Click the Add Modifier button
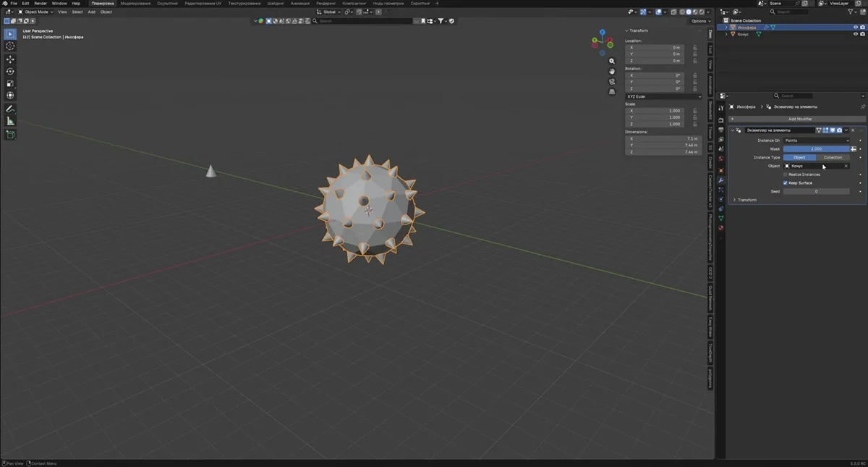This screenshot has height=467, width=868. tap(799, 119)
